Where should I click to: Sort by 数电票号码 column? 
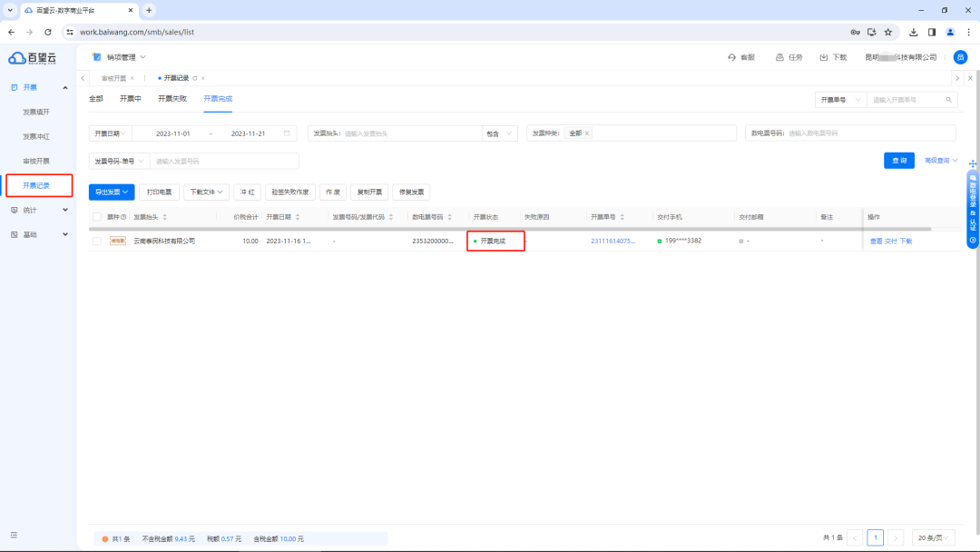click(x=449, y=217)
